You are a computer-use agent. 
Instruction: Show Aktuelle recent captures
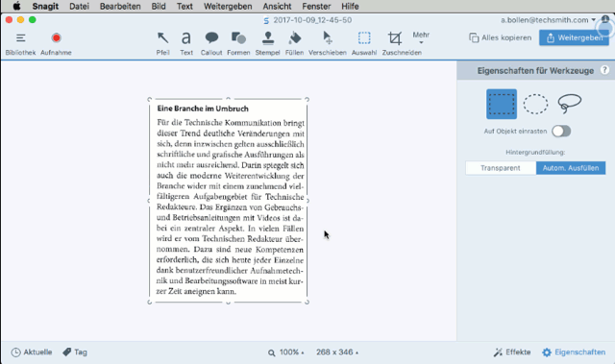pyautogui.click(x=32, y=352)
